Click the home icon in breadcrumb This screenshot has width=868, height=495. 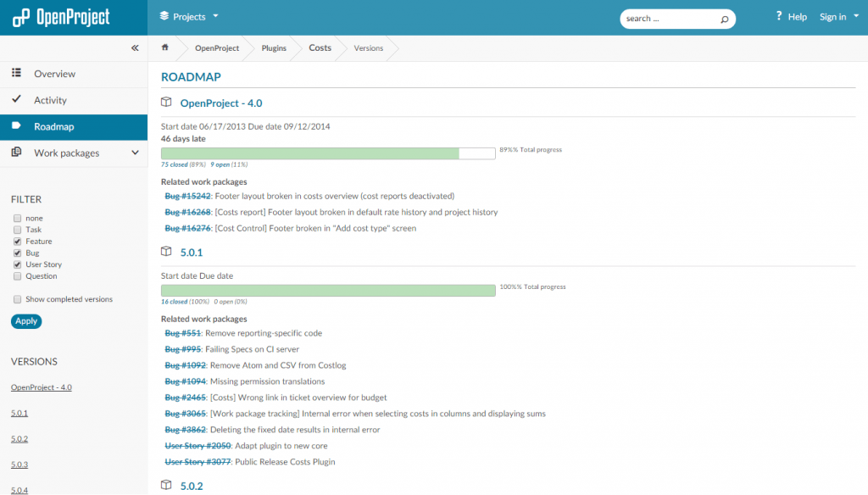(165, 47)
